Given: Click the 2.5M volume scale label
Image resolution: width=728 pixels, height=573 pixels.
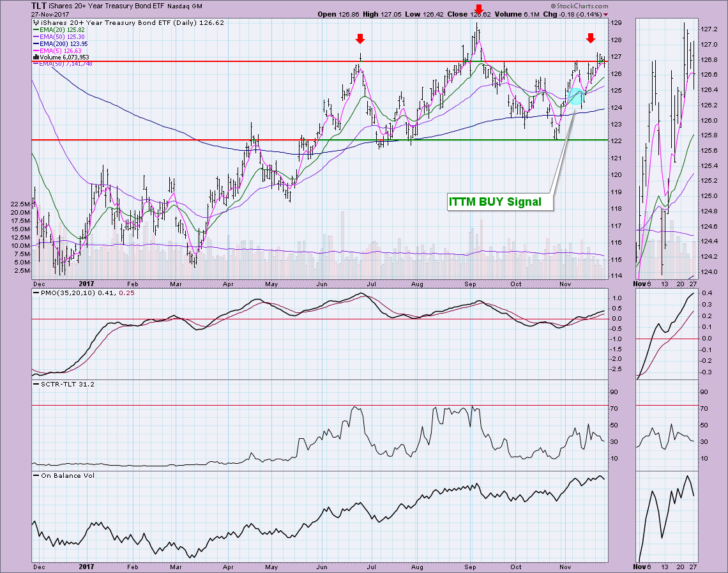Looking at the screenshot, I should point(22,270).
